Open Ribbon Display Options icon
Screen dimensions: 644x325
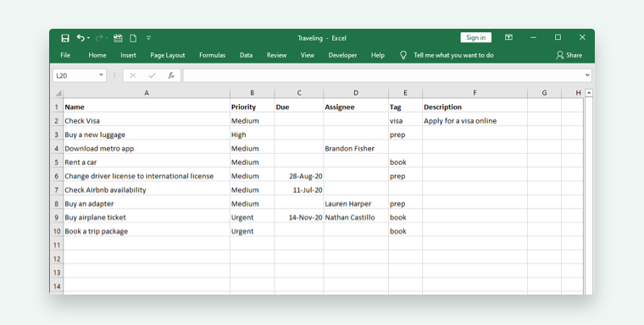click(508, 37)
